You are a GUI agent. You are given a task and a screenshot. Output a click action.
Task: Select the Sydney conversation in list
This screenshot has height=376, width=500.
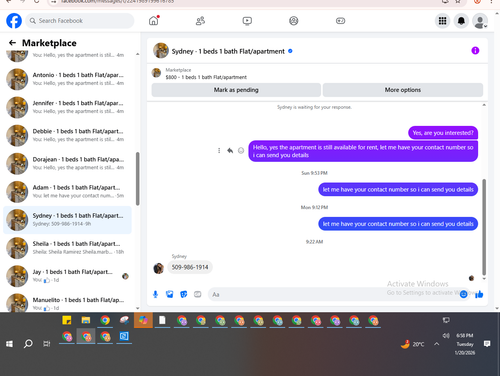point(67,220)
